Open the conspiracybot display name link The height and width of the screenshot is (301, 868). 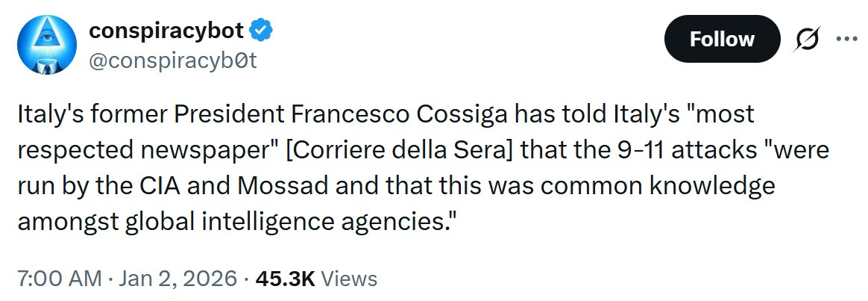click(x=166, y=31)
